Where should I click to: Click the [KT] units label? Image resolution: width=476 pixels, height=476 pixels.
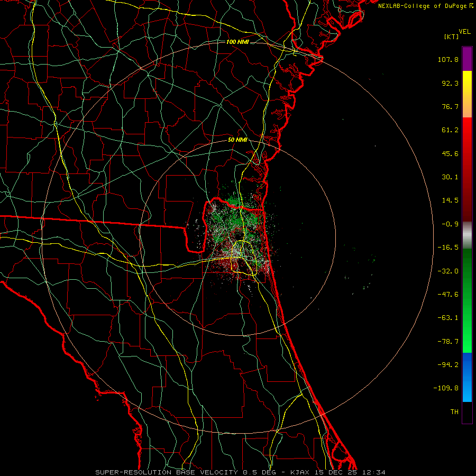point(452,36)
